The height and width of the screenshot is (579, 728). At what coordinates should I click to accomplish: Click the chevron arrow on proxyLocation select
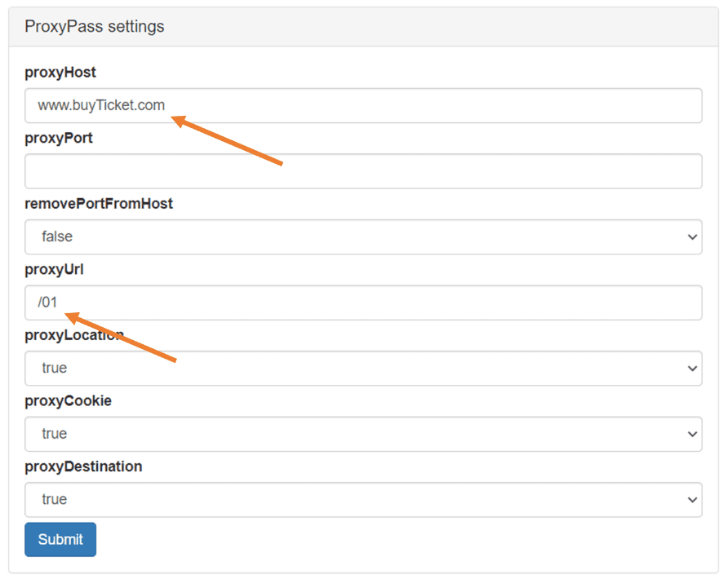[692, 369]
